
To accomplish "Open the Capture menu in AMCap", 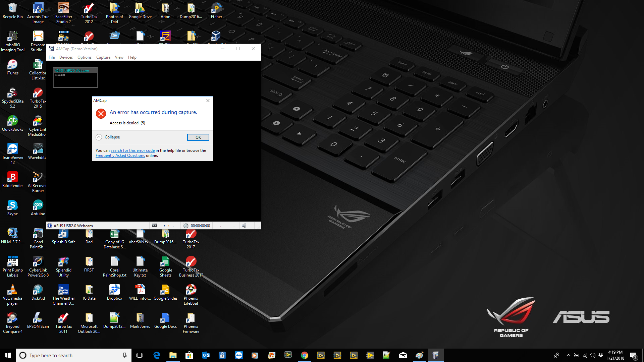I will pyautogui.click(x=103, y=57).
